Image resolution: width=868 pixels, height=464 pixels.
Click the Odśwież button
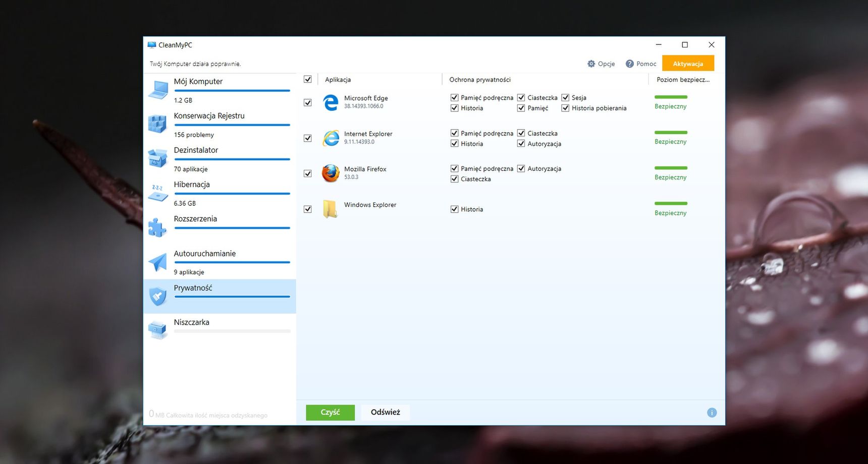click(x=386, y=412)
